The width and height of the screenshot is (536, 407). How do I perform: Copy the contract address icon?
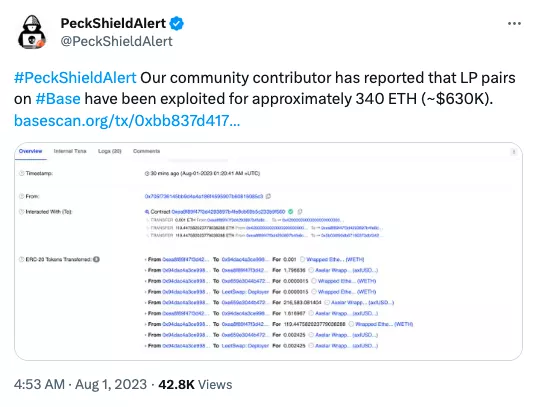point(300,212)
